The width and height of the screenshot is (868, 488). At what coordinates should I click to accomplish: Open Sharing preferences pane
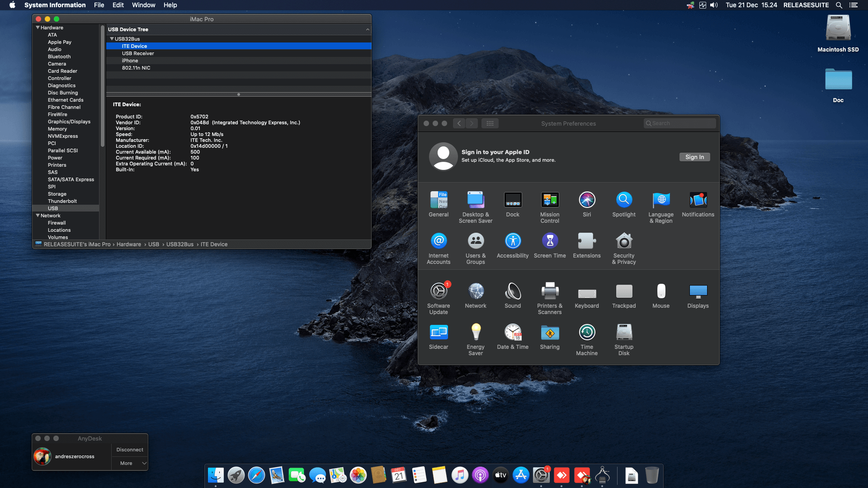point(550,337)
